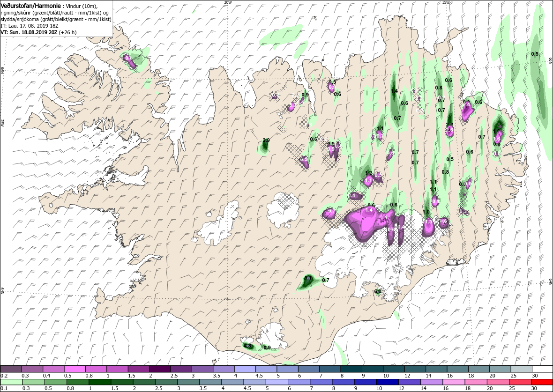The width and height of the screenshot is (553, 392).
Task: Click the 30 label under the lower legend
Action: tap(534, 389)
